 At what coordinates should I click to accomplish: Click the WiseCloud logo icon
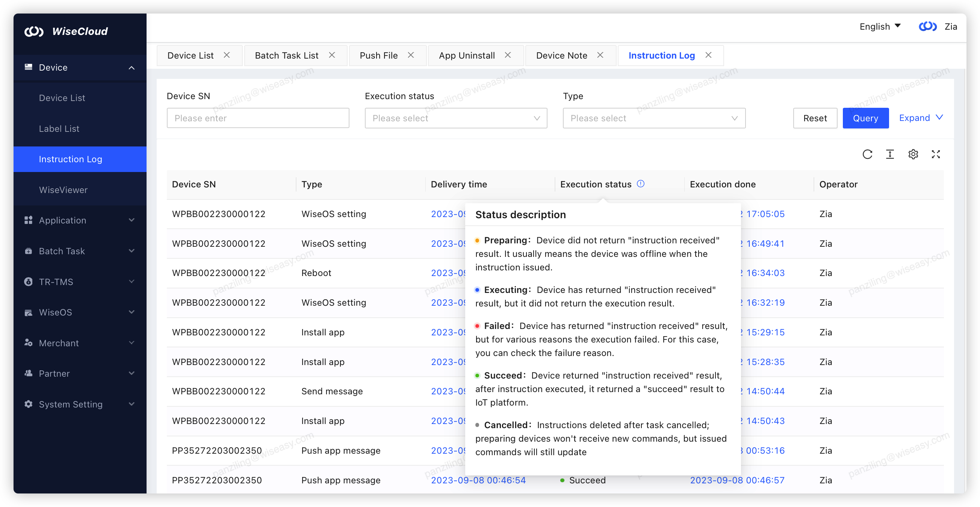[34, 31]
